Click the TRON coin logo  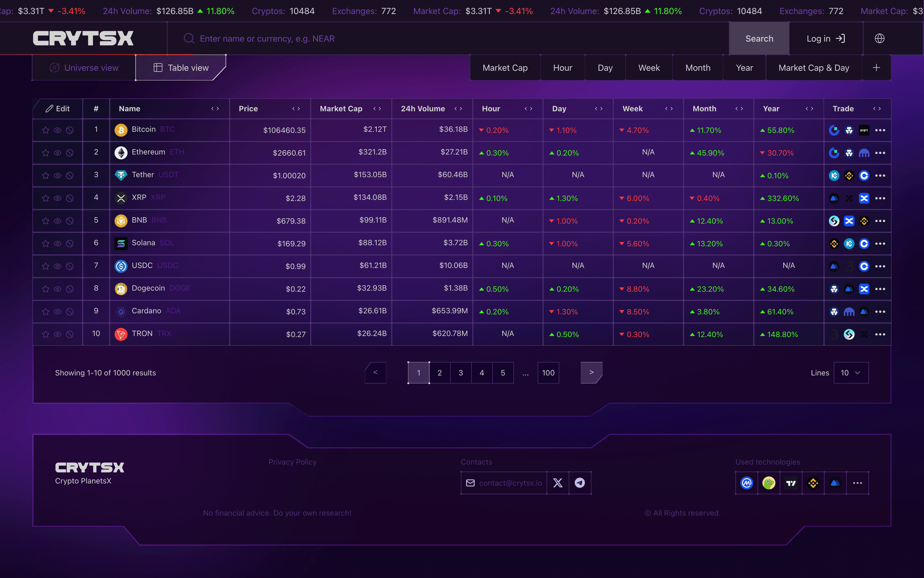point(121,334)
